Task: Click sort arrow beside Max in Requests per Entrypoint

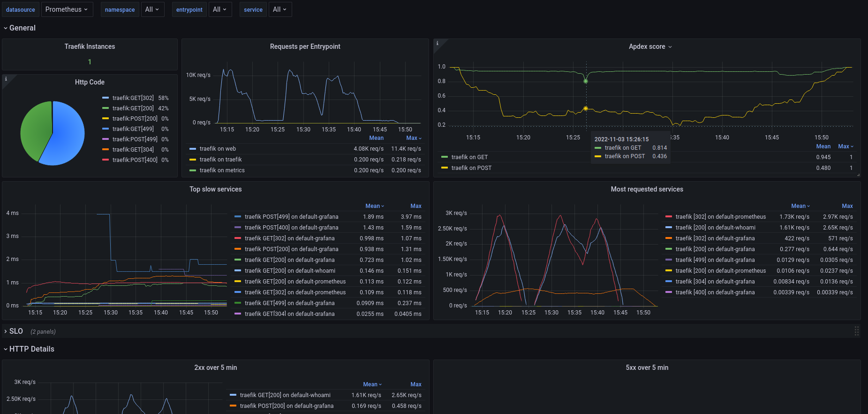Action: pos(420,138)
